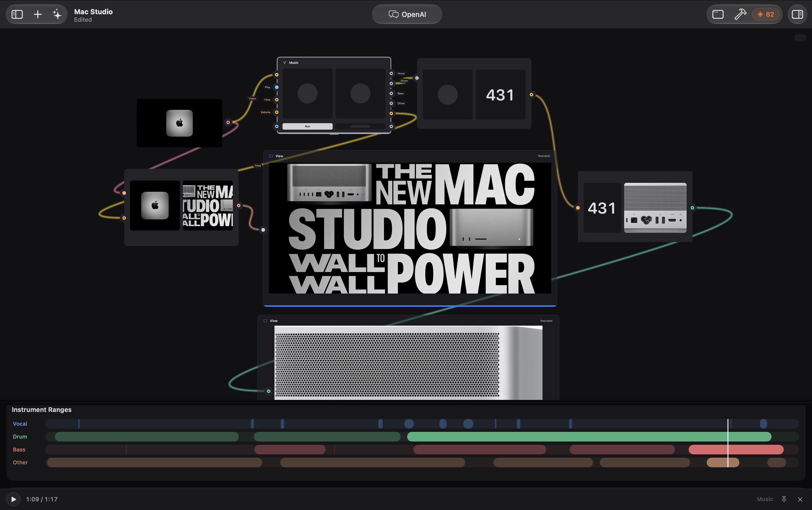The width and height of the screenshot is (812, 510).
Task: Start playback with the play button
Action: [x=13, y=499]
